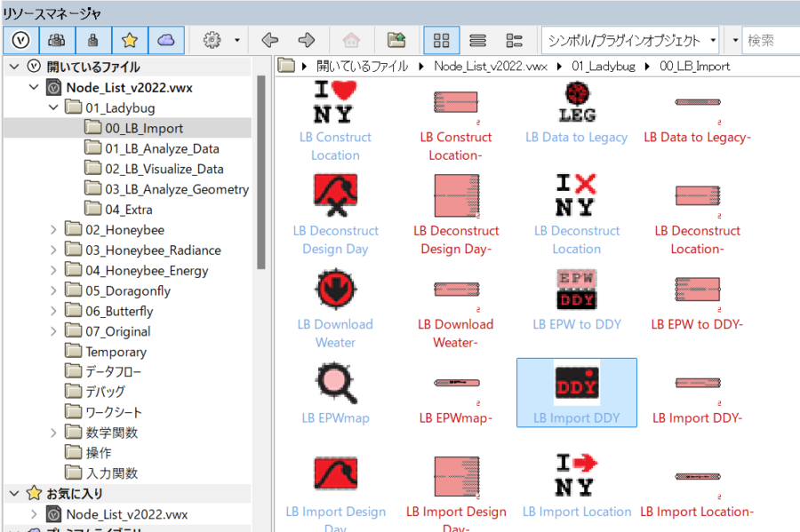Click the back navigation arrow
This screenshot has height=532, width=800.
pyautogui.click(x=270, y=40)
